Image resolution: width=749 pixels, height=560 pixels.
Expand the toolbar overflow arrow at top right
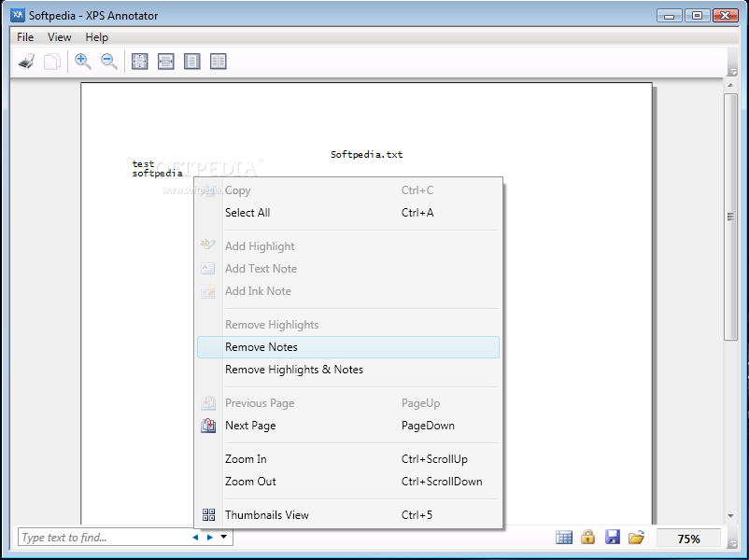pos(733,72)
